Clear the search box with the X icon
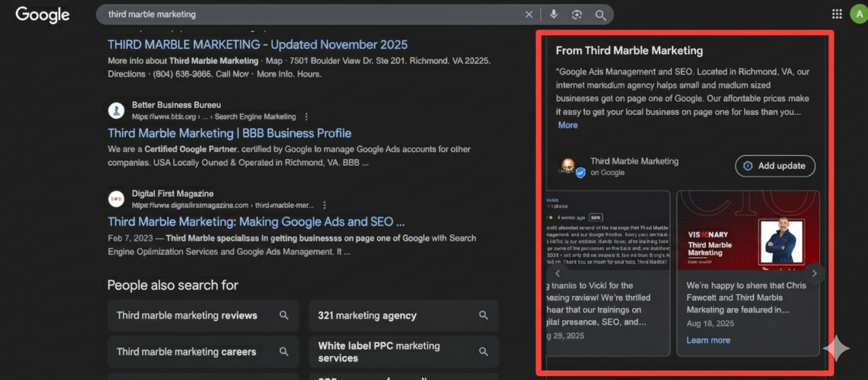This screenshot has height=380, width=868. 529,15
